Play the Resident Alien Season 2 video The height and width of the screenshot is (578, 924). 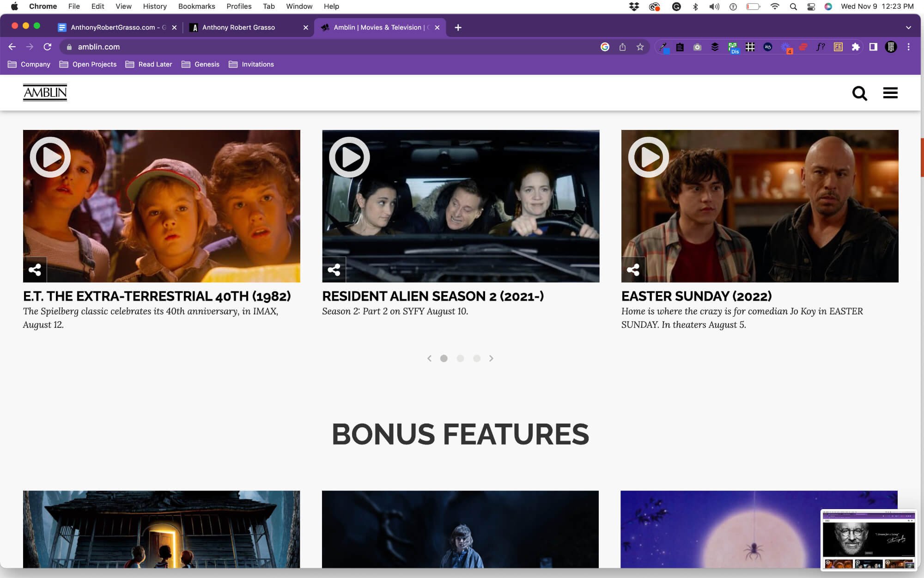click(349, 157)
